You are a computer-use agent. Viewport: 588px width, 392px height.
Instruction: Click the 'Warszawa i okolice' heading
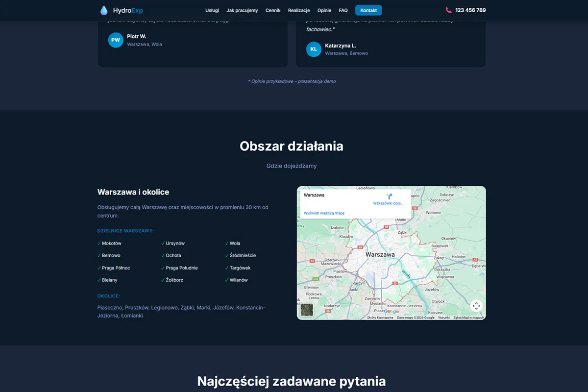[133, 192]
